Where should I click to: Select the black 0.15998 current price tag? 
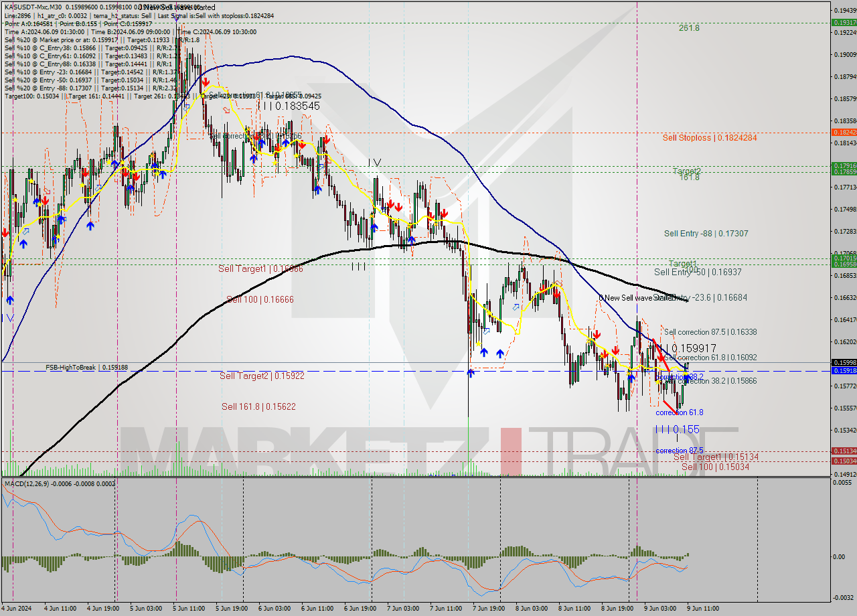[x=844, y=362]
